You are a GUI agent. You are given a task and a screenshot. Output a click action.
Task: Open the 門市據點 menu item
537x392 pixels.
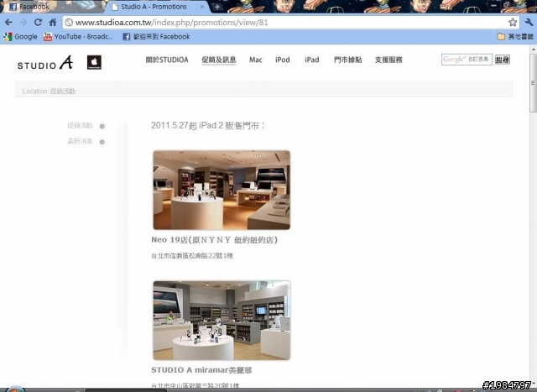(x=347, y=60)
